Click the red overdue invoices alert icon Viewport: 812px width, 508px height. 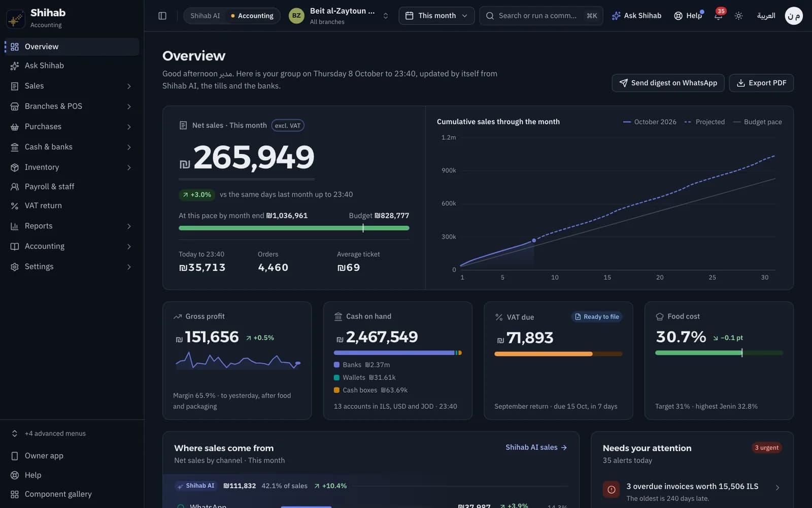coord(611,489)
